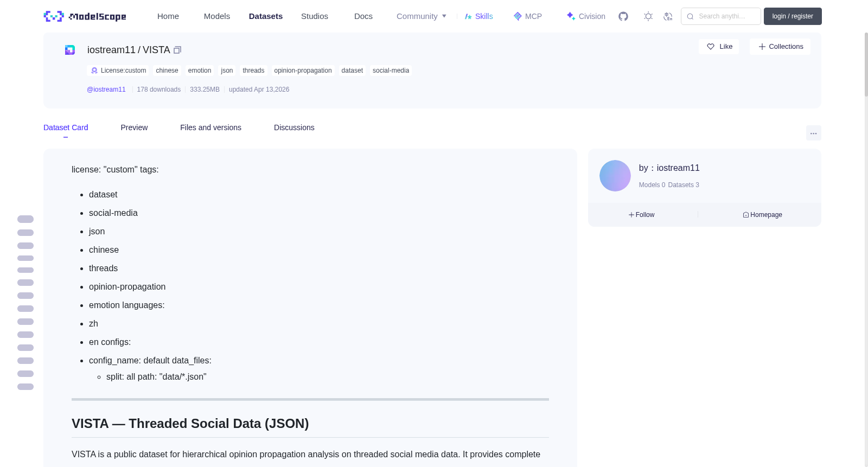The height and width of the screenshot is (467, 868).
Task: Click the social-media tag in header
Action: 391,71
